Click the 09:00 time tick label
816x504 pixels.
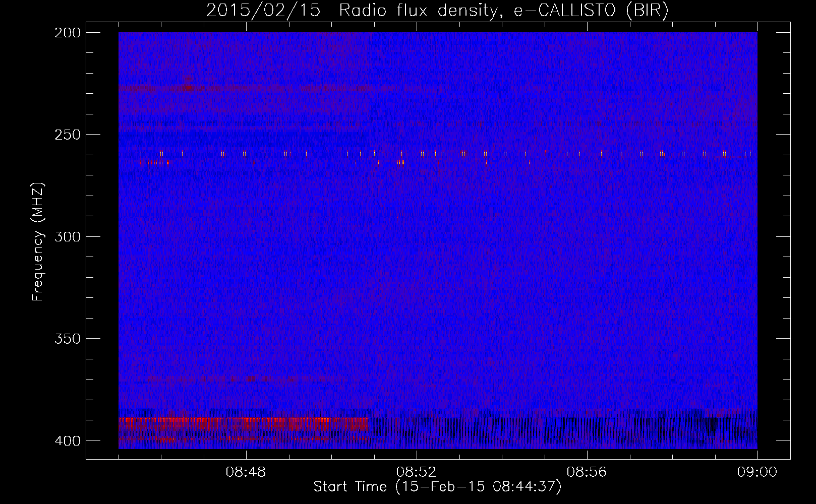[757, 472]
